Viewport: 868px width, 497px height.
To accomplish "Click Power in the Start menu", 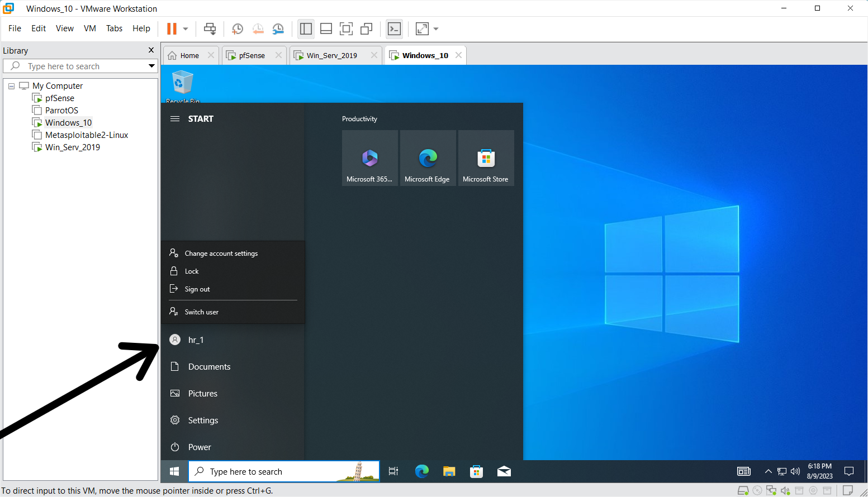I will (x=233, y=447).
